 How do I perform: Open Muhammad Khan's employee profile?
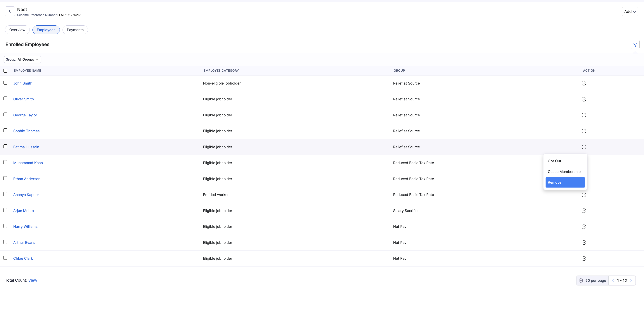pyautogui.click(x=28, y=163)
